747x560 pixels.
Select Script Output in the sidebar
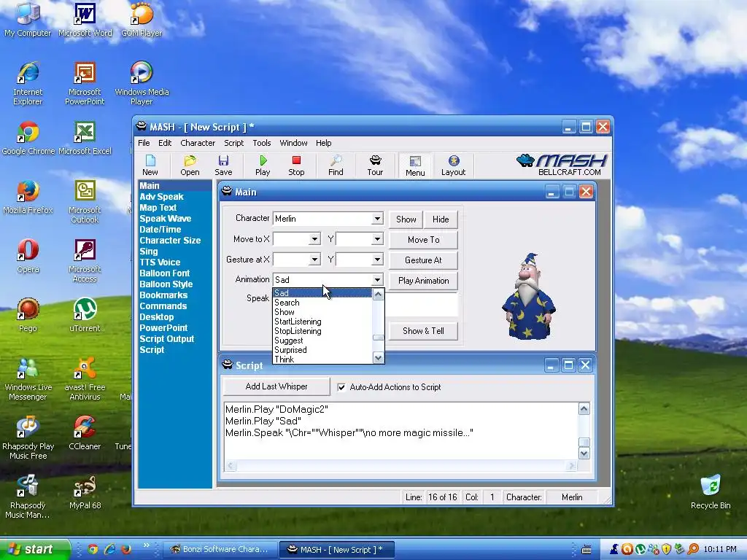coord(167,339)
